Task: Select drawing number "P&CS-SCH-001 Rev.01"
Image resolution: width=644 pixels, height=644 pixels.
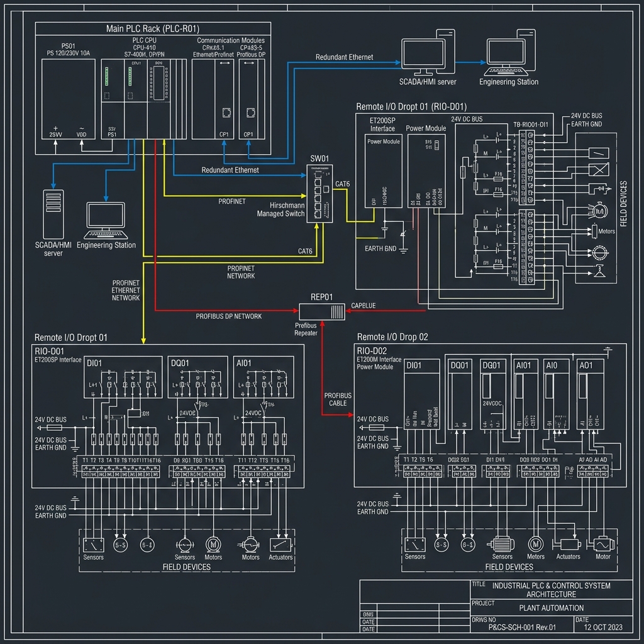Action: (x=522, y=627)
